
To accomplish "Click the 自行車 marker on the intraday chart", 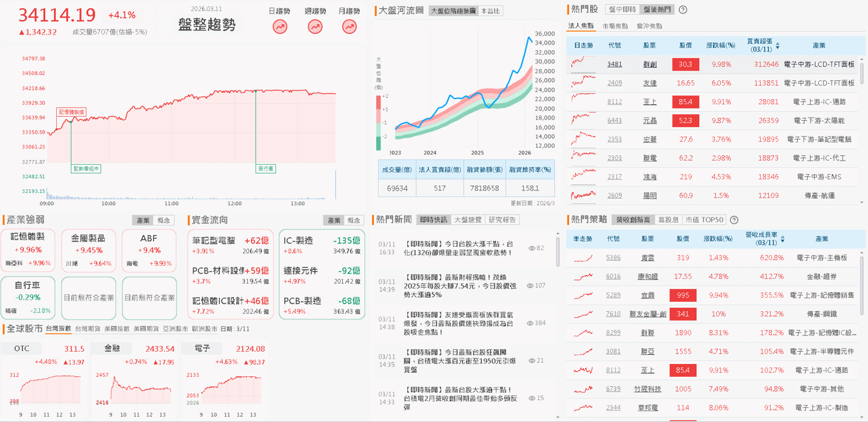I will coord(266,168).
